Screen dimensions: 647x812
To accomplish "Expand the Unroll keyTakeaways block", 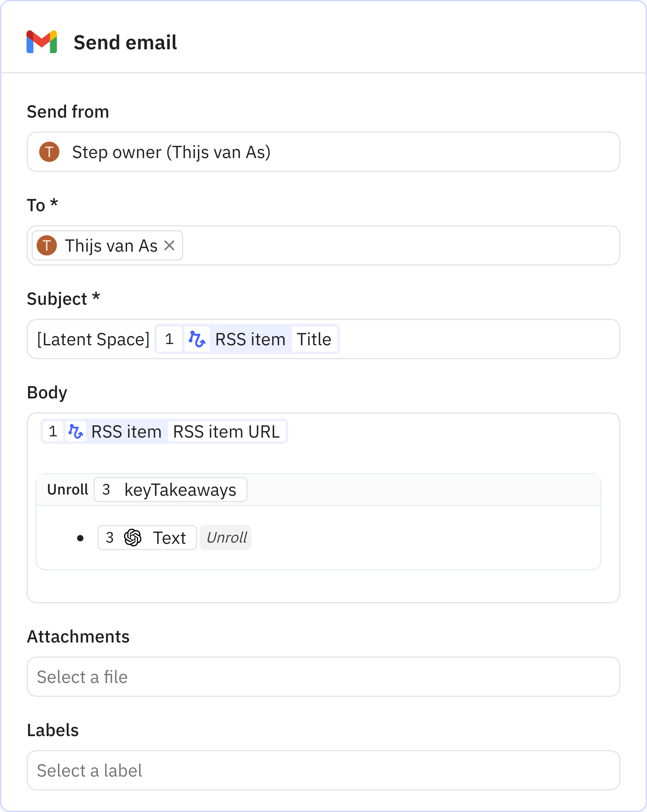I will (67, 489).
